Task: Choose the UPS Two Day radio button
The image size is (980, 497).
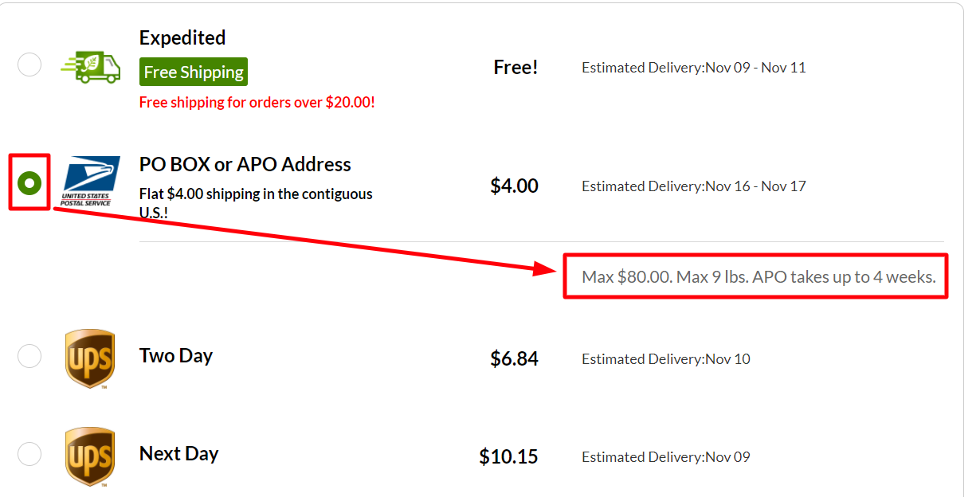Action: [29, 356]
